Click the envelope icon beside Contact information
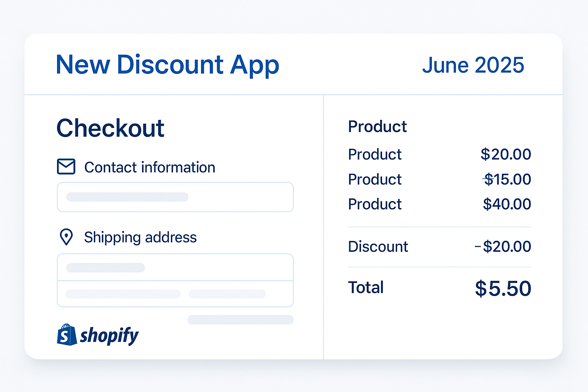This screenshot has height=392, width=588. (x=66, y=167)
